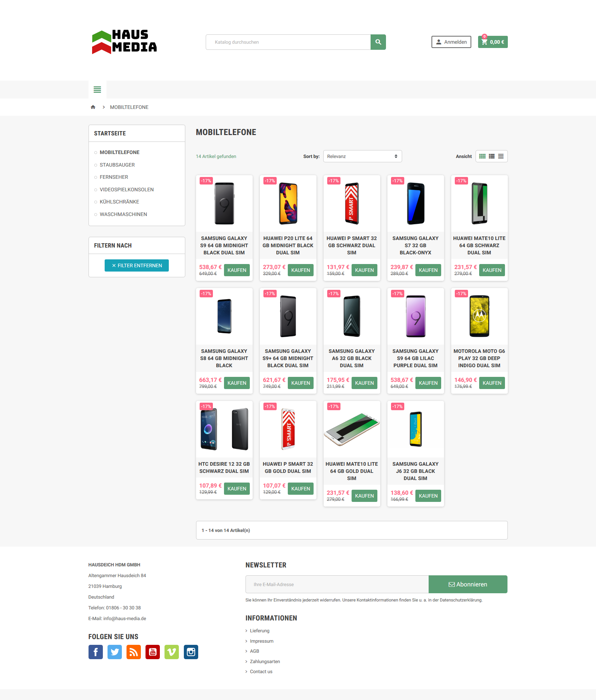Click Kaufen for Motorola Moto G6 Play
The height and width of the screenshot is (700, 596).
click(492, 383)
